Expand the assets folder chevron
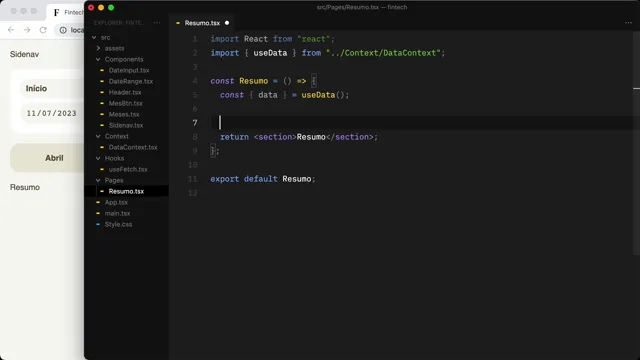Image resolution: width=640 pixels, height=360 pixels. click(98, 48)
